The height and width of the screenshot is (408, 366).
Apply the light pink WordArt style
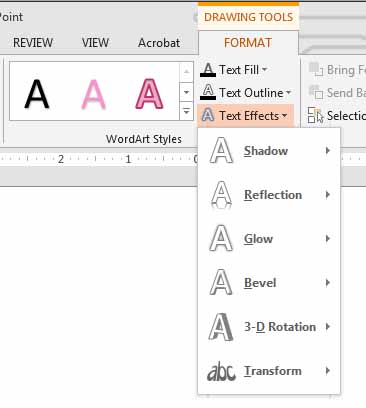(x=94, y=94)
